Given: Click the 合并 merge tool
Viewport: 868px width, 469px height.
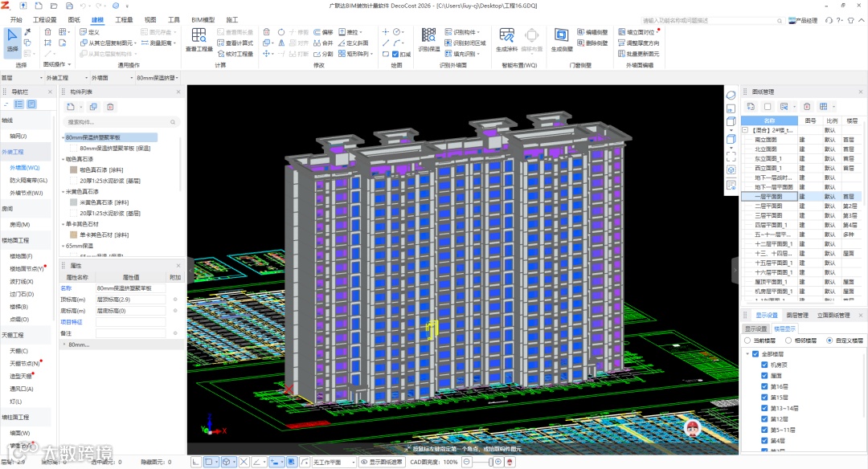Looking at the screenshot, I should pyautogui.click(x=323, y=43).
